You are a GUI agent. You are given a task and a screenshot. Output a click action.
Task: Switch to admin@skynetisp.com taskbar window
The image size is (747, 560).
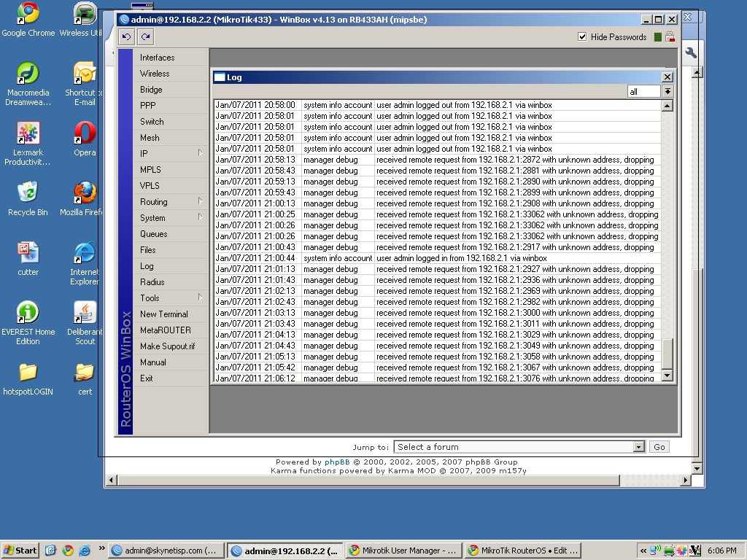165,551
